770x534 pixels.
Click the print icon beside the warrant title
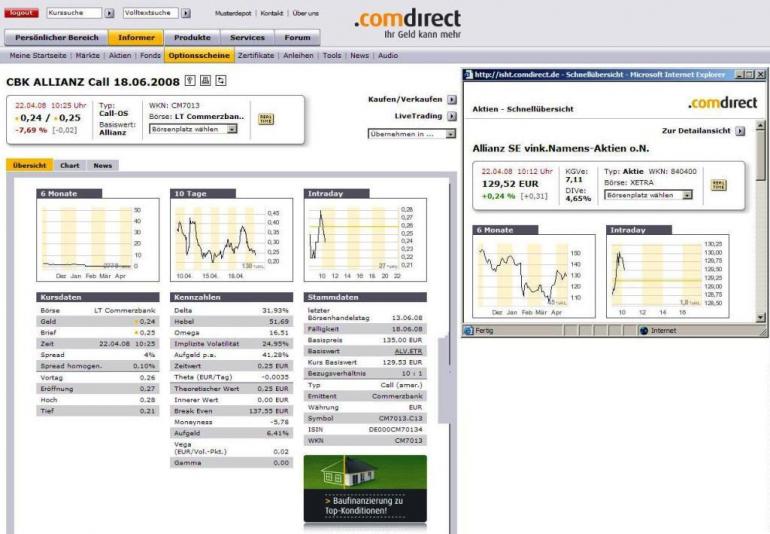[205, 81]
